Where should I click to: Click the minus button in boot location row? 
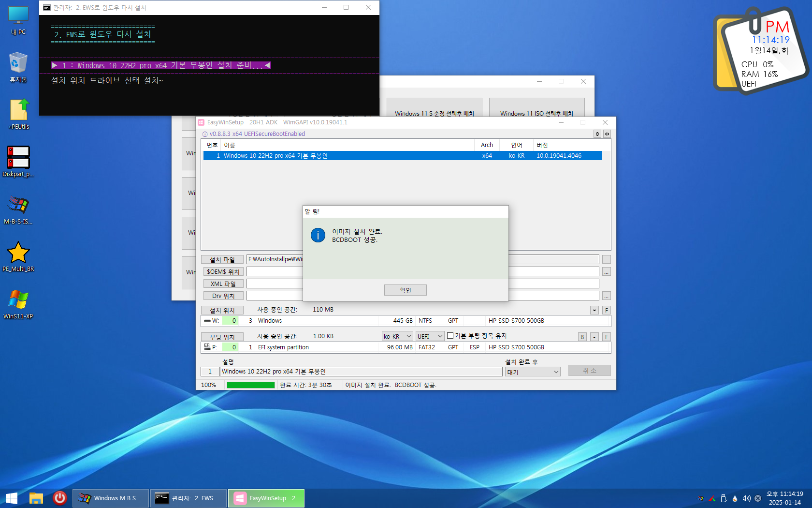(x=594, y=337)
